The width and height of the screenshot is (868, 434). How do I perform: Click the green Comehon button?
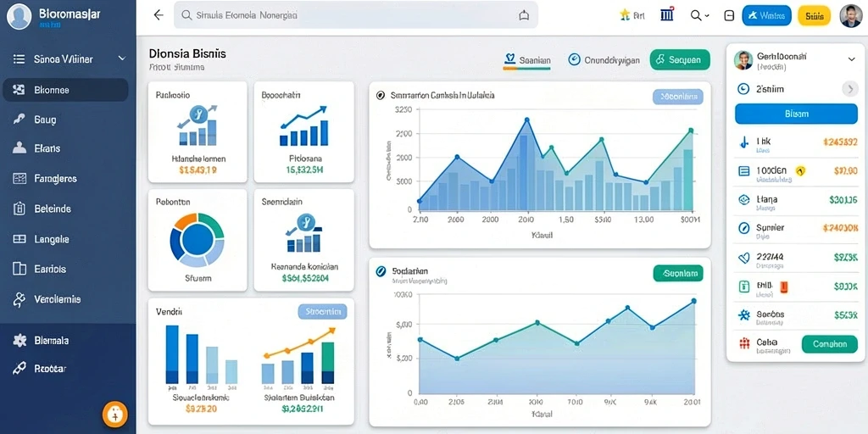[x=829, y=344]
